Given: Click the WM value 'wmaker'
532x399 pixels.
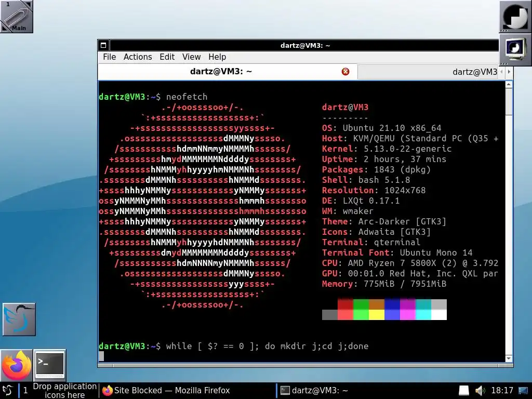Looking at the screenshot, I should (358, 211).
